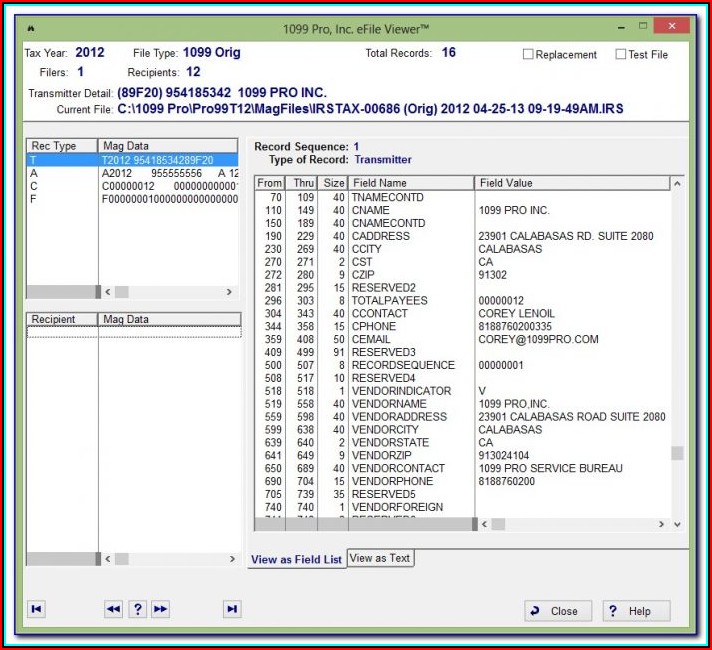Go to previous record with rewind arrows

point(113,609)
